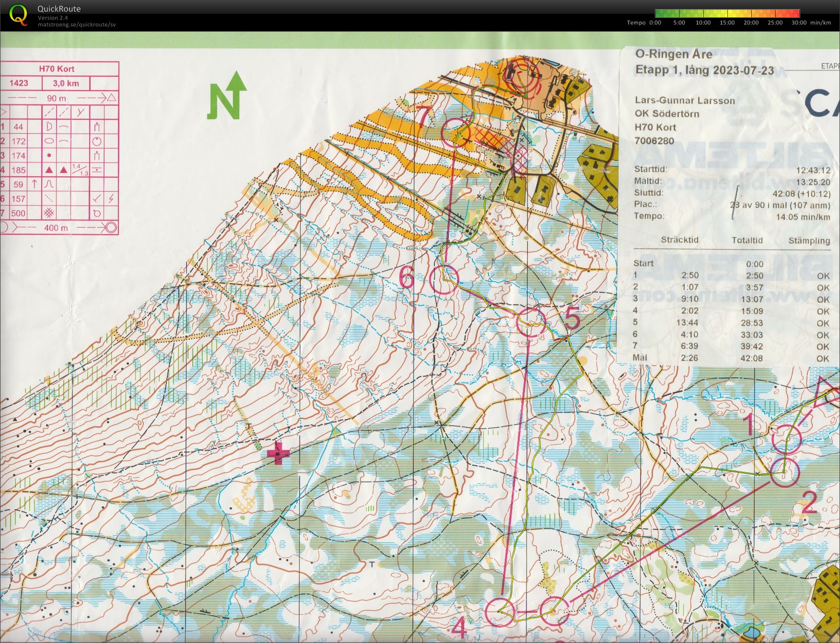Click the pink first-aid cross on map

click(279, 453)
